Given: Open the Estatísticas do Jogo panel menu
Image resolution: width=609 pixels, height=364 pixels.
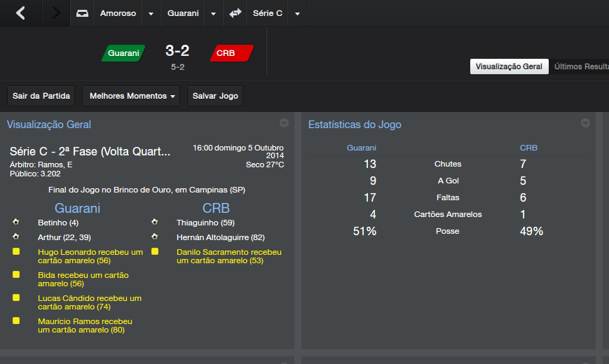Looking at the screenshot, I should 585,123.
